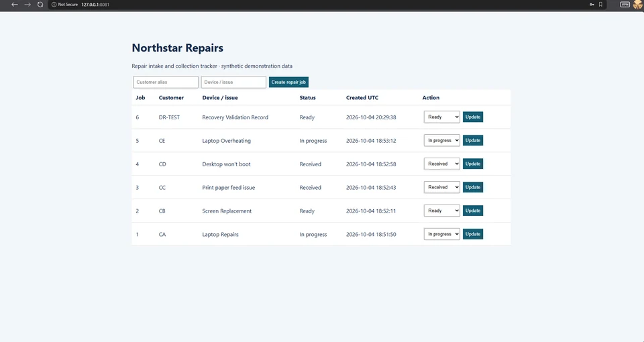Viewport: 644px width, 342px height.
Task: Select customer cell DR-TEST
Action: [169, 117]
